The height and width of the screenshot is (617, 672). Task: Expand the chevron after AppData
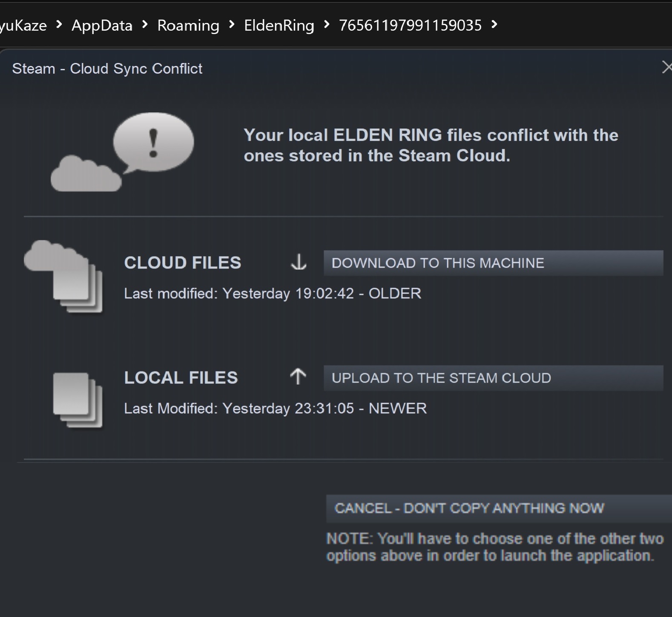[x=145, y=25]
